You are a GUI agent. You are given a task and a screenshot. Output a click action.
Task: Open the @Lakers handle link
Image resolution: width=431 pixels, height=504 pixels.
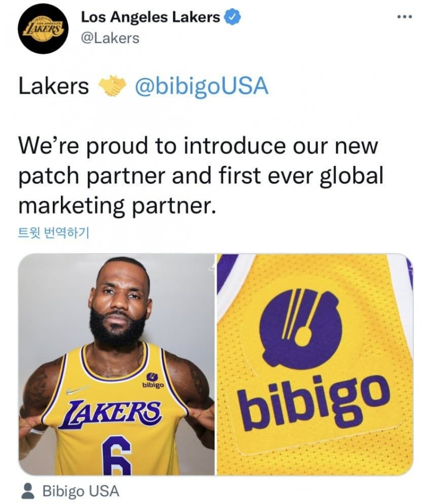coord(110,38)
